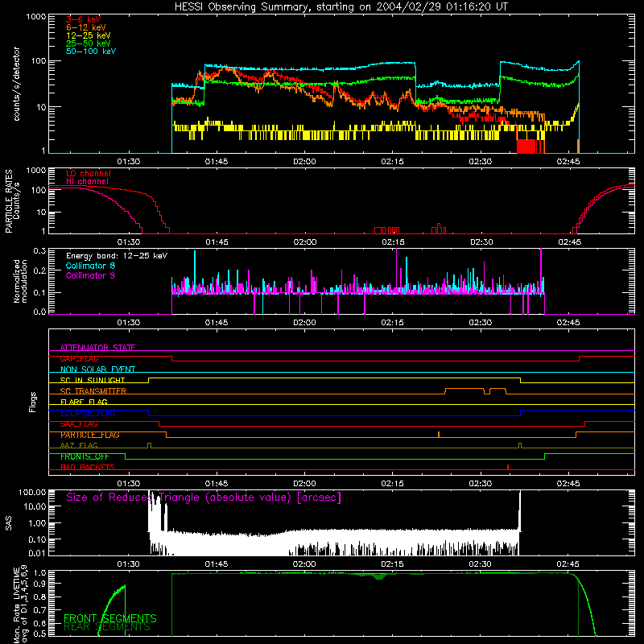
Task: Click the 01:30 tick under counts plot
Action: pyautogui.click(x=129, y=162)
